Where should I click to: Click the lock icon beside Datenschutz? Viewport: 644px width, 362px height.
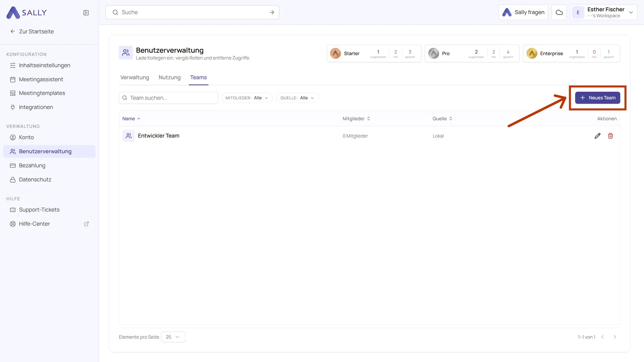tap(12, 179)
